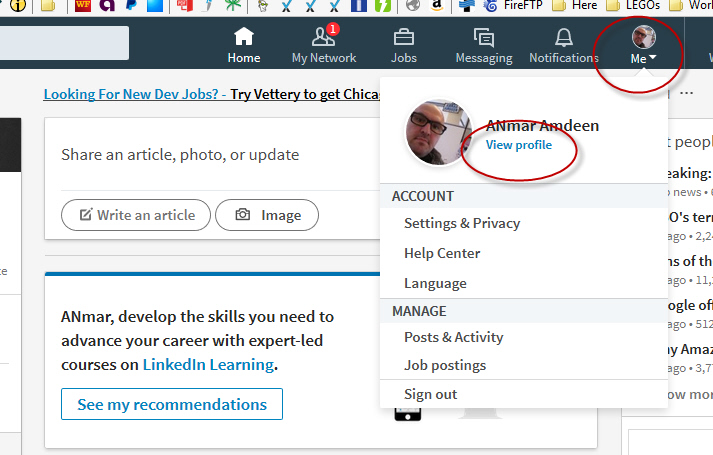This screenshot has height=455, width=713.
Task: Choose Help Center in account menu
Action: point(441,253)
